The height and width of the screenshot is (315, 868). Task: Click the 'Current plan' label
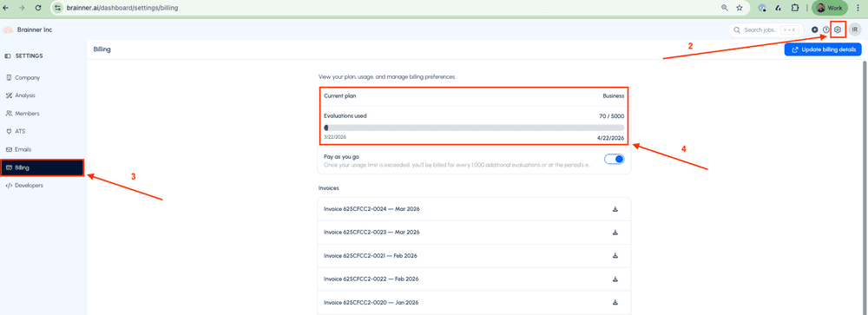tap(340, 95)
